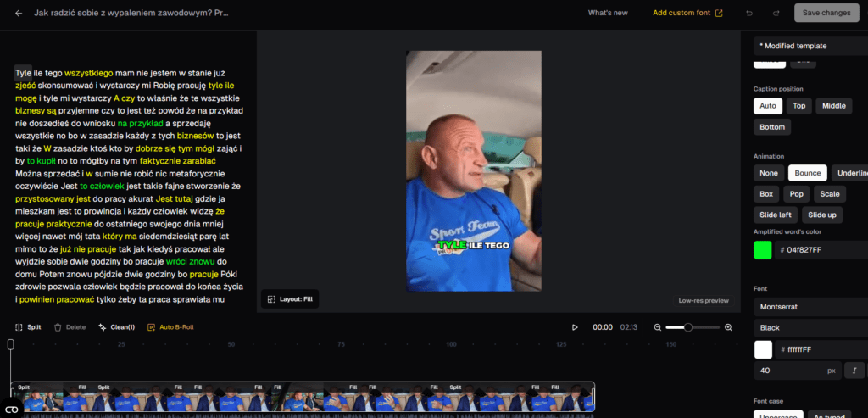This screenshot has width=868, height=418.
Task: Open the Black font weight dropdown
Action: [810, 327]
